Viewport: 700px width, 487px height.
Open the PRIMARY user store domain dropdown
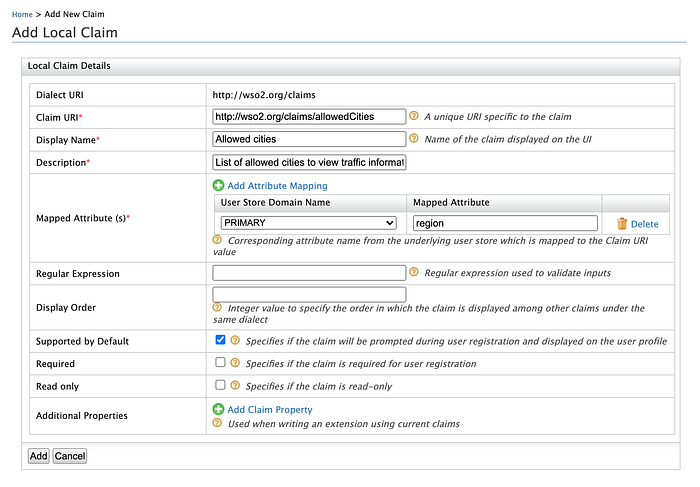(x=308, y=223)
